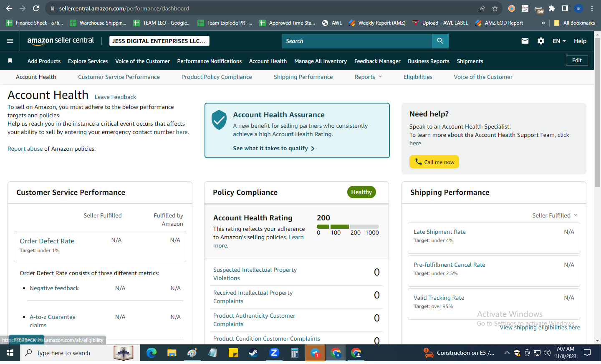Open Sticky Notes from the taskbar
601x364 pixels.
233,353
